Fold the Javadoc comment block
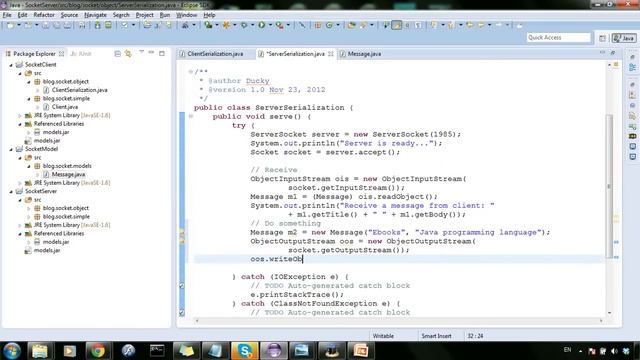Viewport: 640px width, 360px height. tap(191, 72)
